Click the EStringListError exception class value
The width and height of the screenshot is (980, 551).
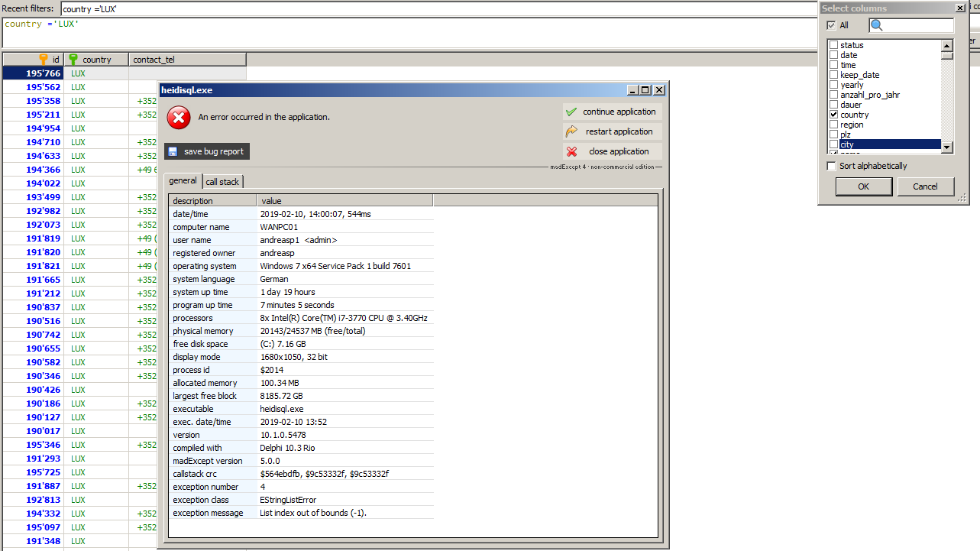(x=288, y=500)
